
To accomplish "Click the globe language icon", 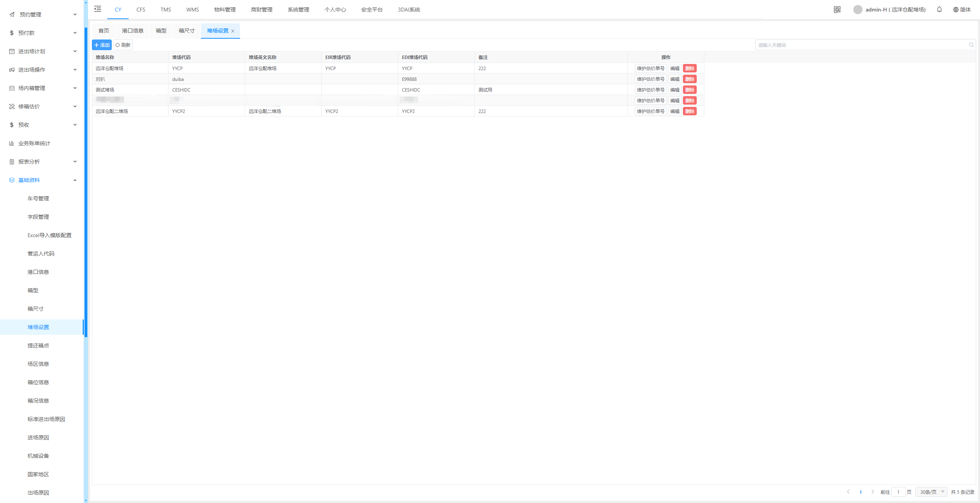I will point(955,10).
